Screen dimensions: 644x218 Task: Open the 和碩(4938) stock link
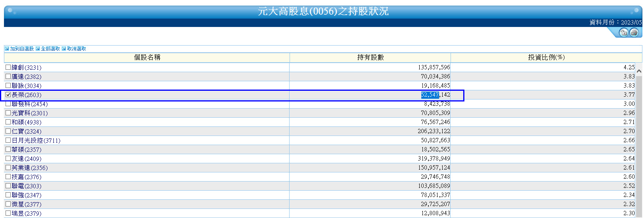pos(27,122)
